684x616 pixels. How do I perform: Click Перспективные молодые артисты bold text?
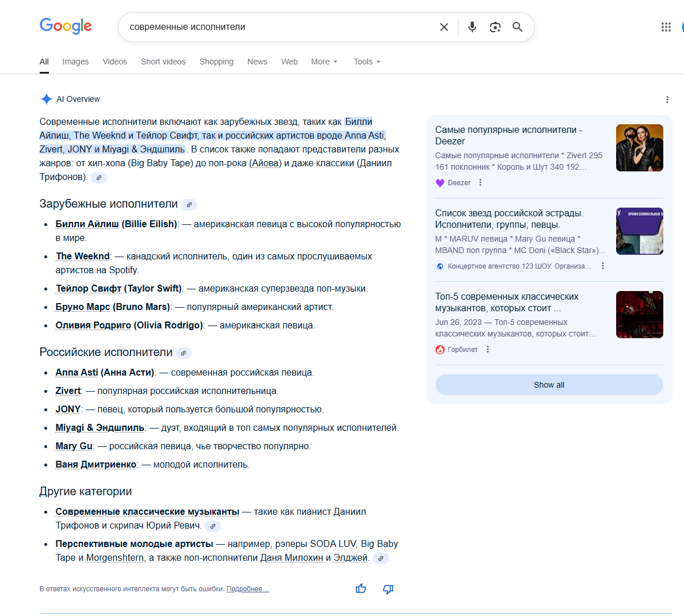pos(135,544)
